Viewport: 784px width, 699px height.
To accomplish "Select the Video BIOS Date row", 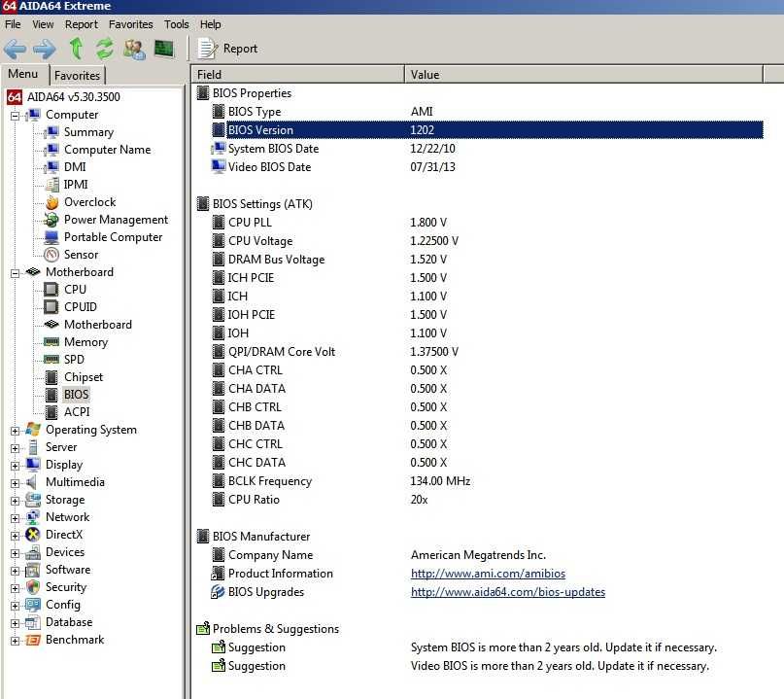I will tap(487, 167).
